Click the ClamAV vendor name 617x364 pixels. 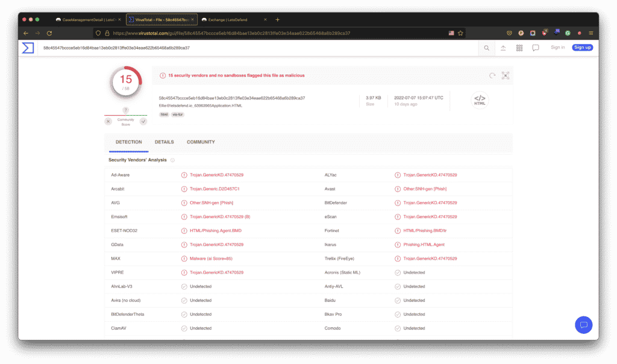click(119, 328)
